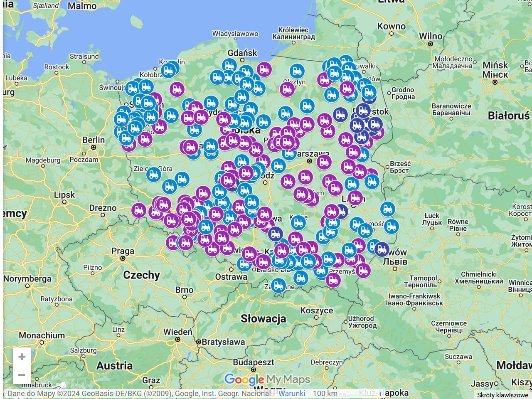Click the Berlin city label
This screenshot has width=532, height=399.
point(94,140)
